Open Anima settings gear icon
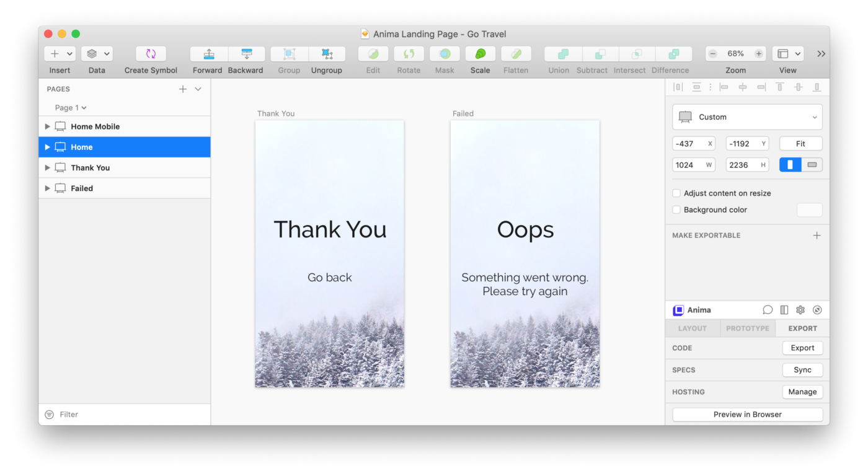The width and height of the screenshot is (868, 476). click(800, 310)
